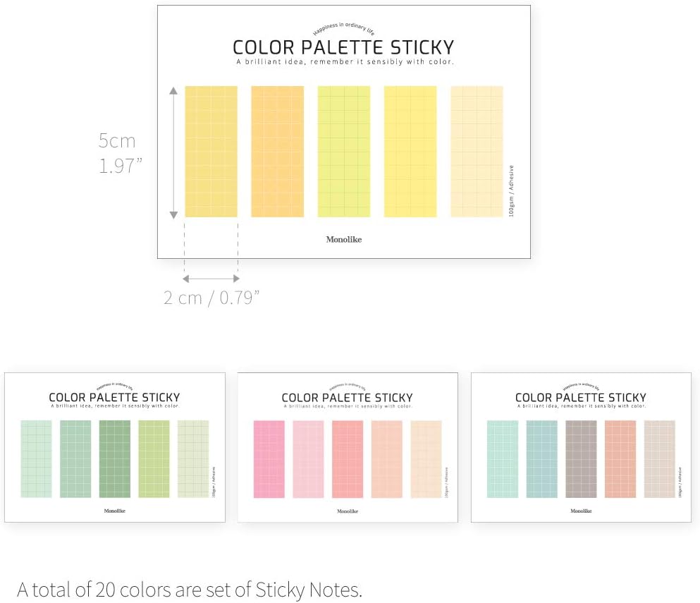Click the 5cm 1.97" height label
The width and height of the screenshot is (700, 603).
pos(119,152)
